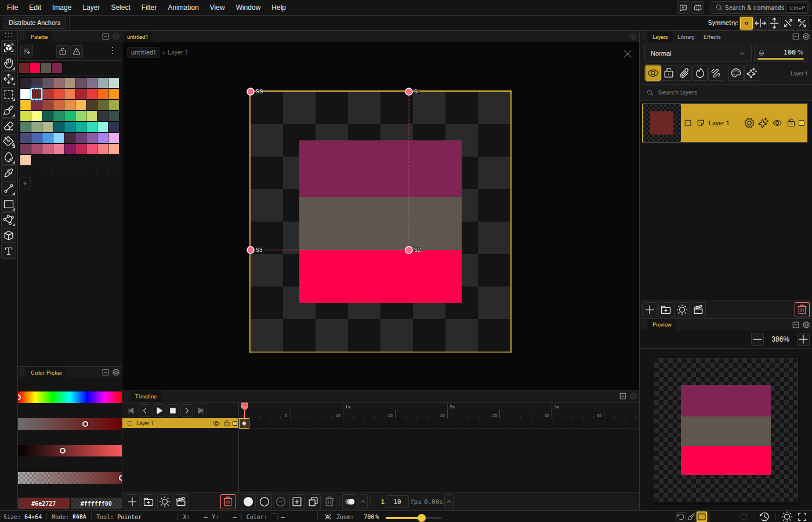Select the Eyedropper tool
Screen dimensions: 812x522
(x=9, y=173)
